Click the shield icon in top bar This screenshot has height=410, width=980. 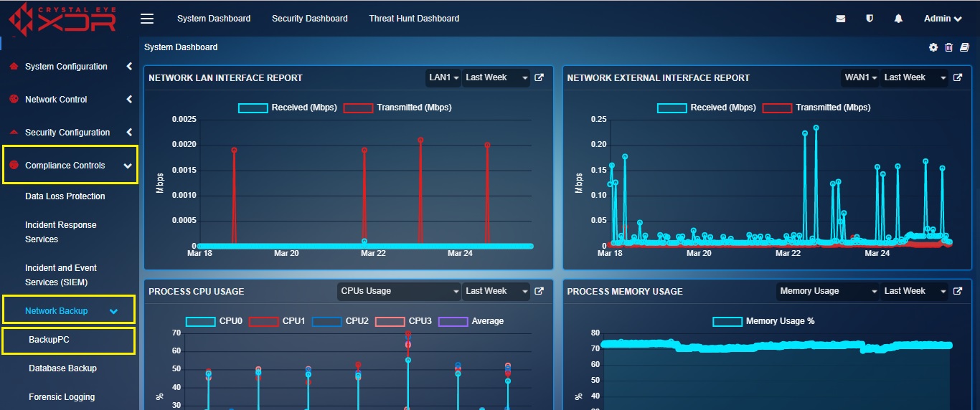point(870,19)
